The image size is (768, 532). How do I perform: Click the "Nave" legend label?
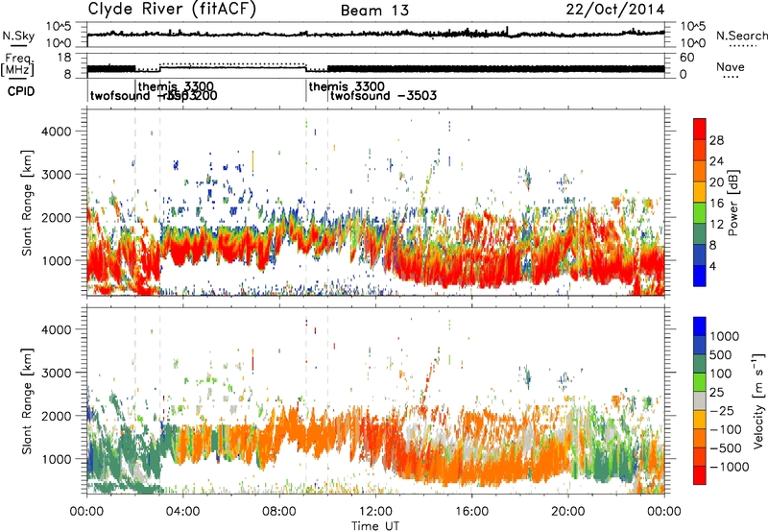pyautogui.click(x=731, y=66)
